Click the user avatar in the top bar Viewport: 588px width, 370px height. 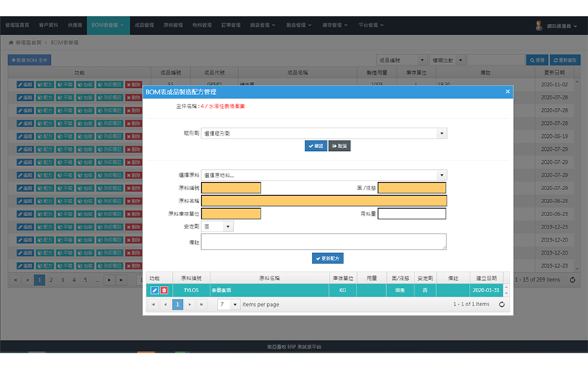pos(539,25)
